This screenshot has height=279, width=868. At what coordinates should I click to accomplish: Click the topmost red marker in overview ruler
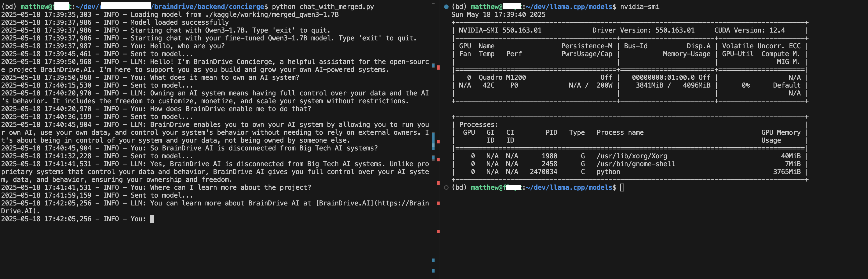tap(438, 67)
